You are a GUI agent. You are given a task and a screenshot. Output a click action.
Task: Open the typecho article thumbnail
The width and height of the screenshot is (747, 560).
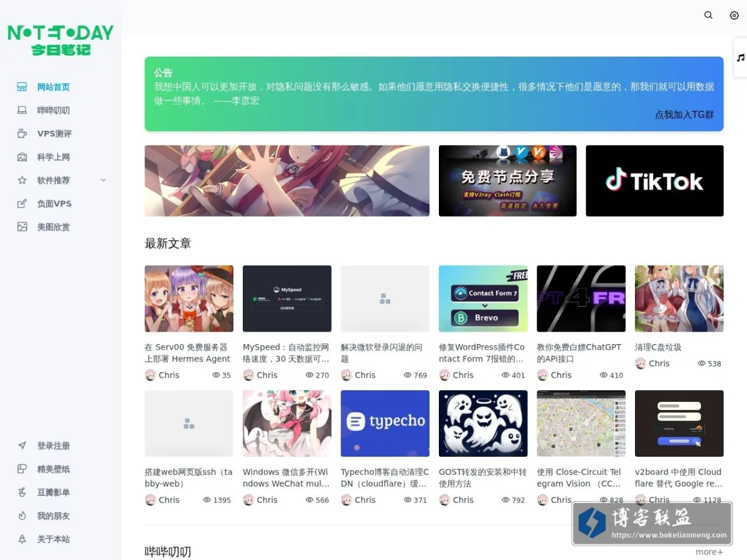385,424
